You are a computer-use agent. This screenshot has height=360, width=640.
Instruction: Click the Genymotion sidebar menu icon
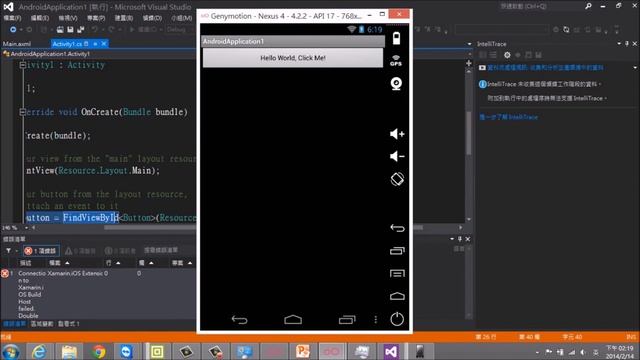(397, 273)
